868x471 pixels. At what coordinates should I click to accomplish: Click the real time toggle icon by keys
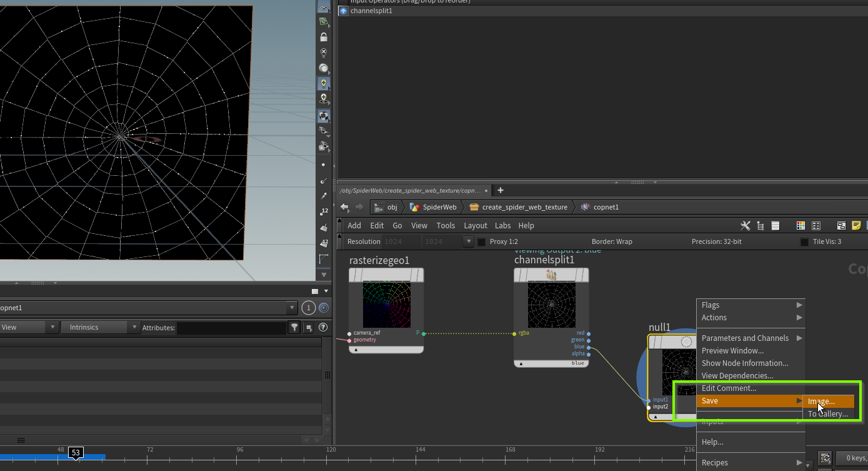pos(825,458)
